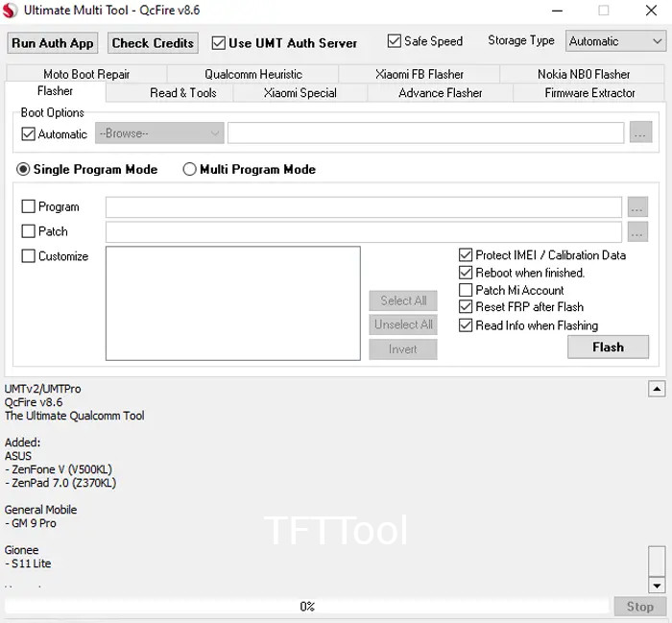Click the Check Credits button
This screenshot has height=623, width=672.
click(x=153, y=43)
